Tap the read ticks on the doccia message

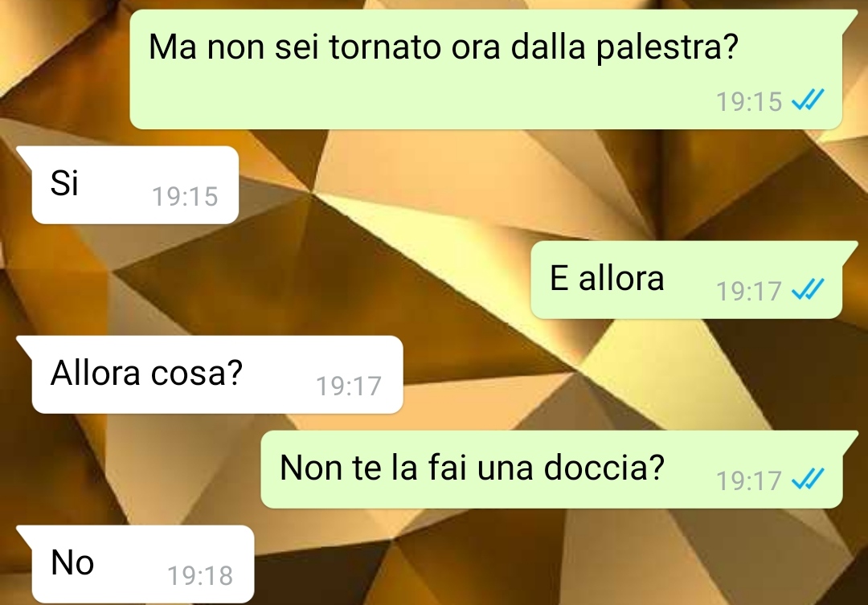pyautogui.click(x=808, y=480)
